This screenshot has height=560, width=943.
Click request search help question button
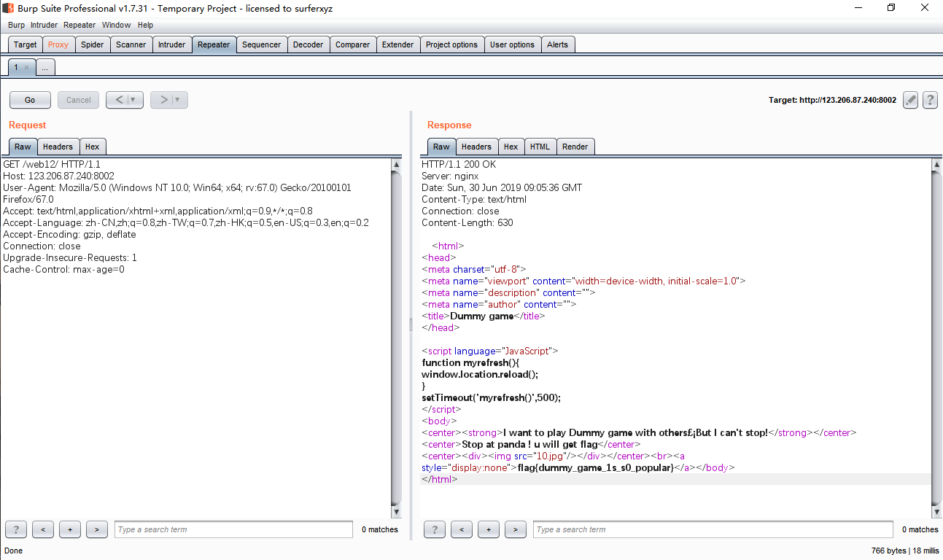(15, 529)
